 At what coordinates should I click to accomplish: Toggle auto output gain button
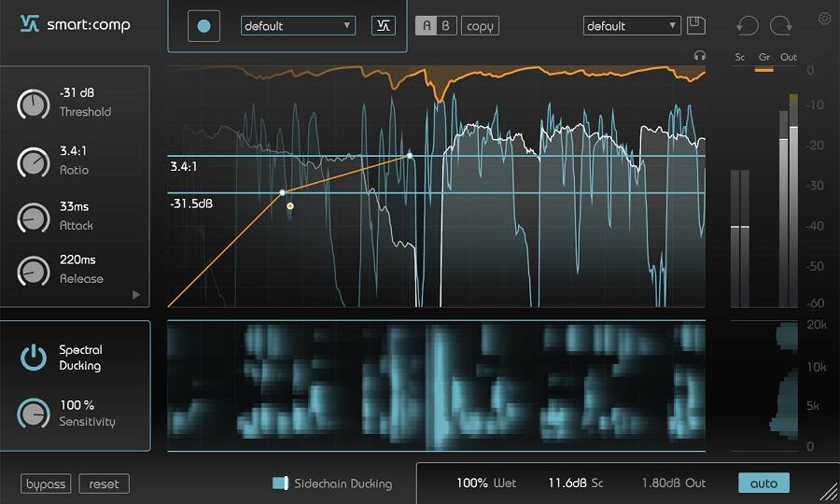pos(763,483)
